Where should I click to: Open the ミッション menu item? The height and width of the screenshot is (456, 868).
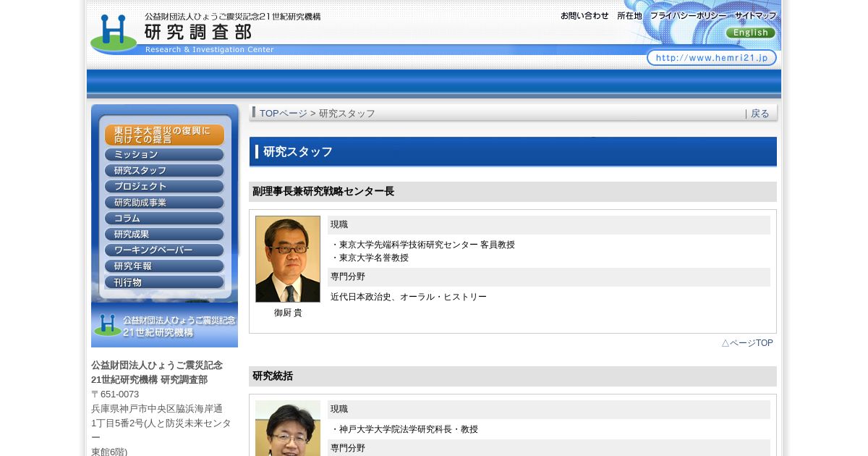click(164, 154)
